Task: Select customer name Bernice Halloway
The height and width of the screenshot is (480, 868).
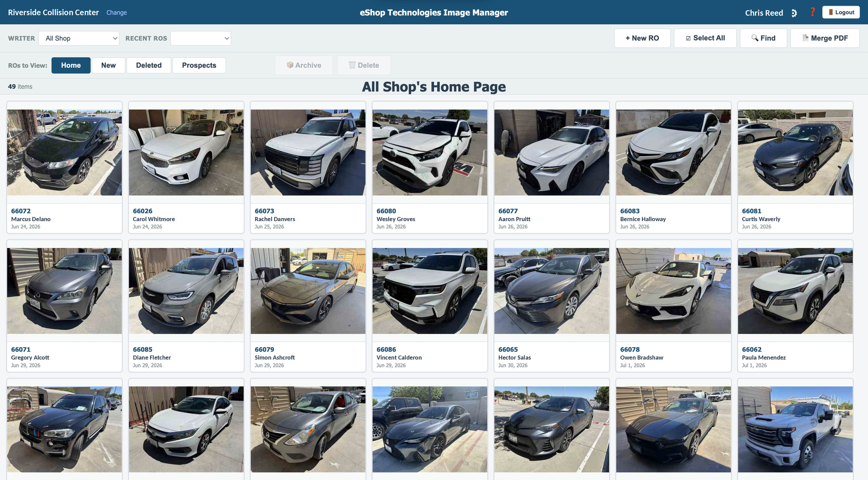Action: tap(643, 219)
